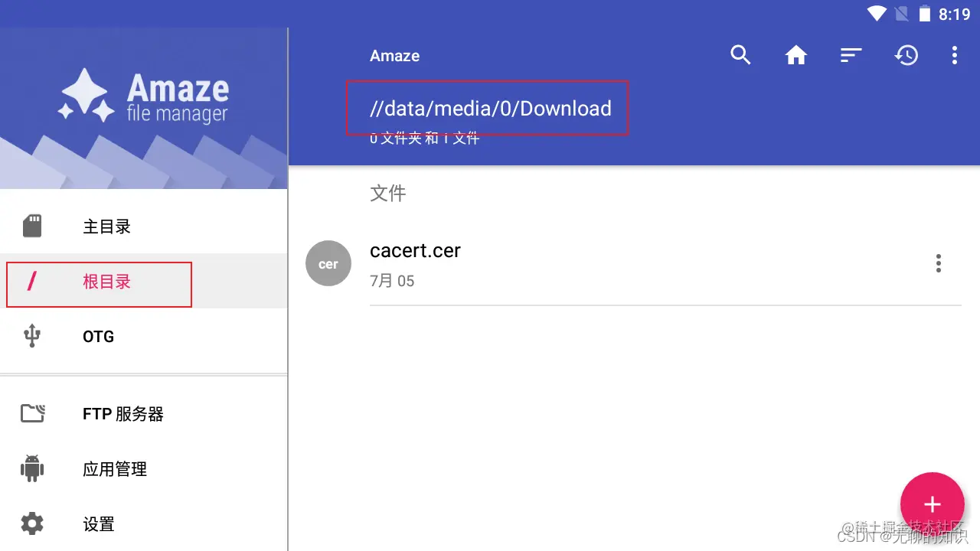The height and width of the screenshot is (551, 980).
Task: Open the cacert.cer file
Action: pos(635,265)
